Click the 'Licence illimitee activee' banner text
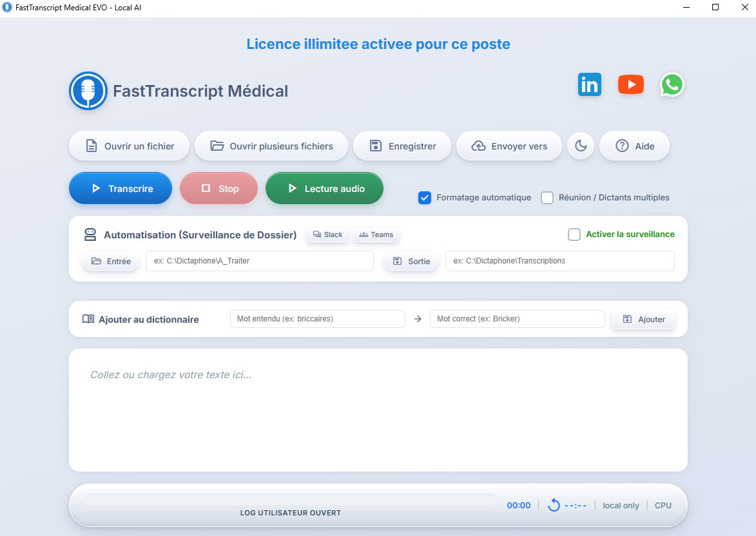Viewport: 756px width, 536px height. (378, 44)
